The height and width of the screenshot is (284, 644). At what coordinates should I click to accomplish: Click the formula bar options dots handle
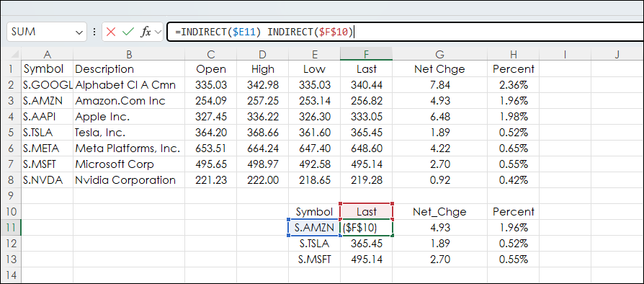tap(94, 32)
